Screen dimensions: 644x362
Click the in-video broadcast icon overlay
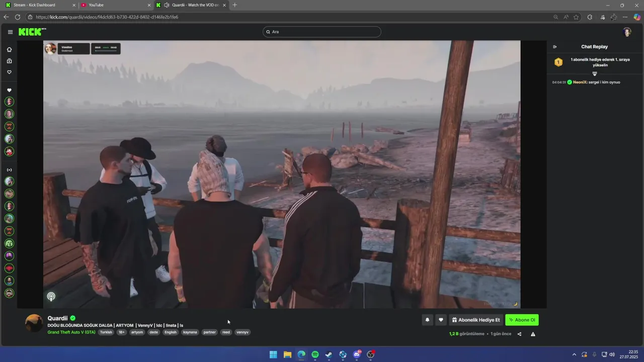tap(51, 297)
